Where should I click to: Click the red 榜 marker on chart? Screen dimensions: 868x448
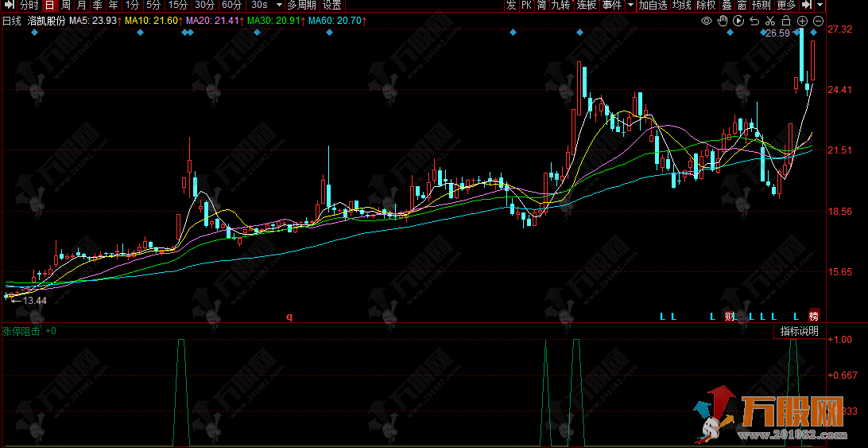coord(813,315)
